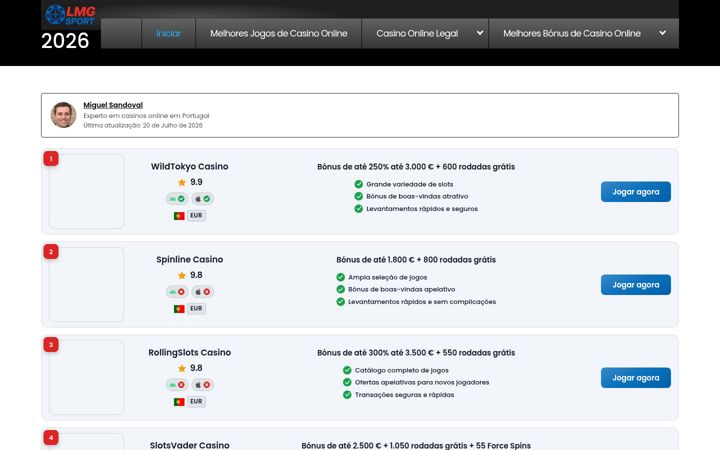Screen dimensions: 720x450
Task: Click Miguel Sandoval author photo
Action: [x=63, y=115]
